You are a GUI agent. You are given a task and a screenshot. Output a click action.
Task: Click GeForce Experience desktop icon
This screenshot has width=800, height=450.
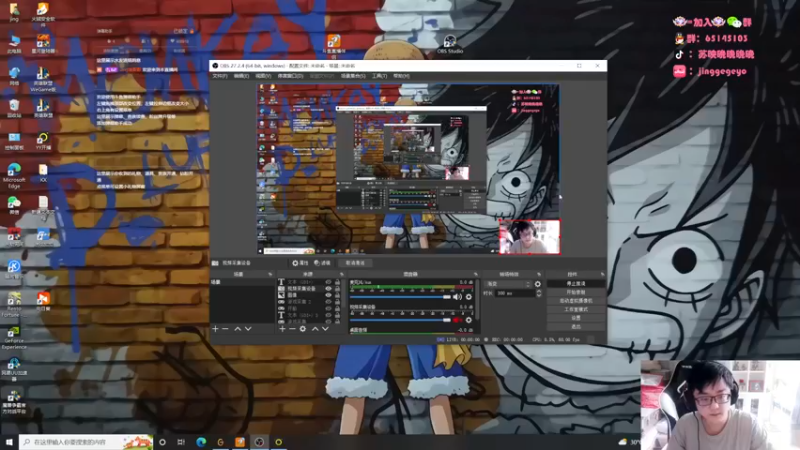click(14, 338)
